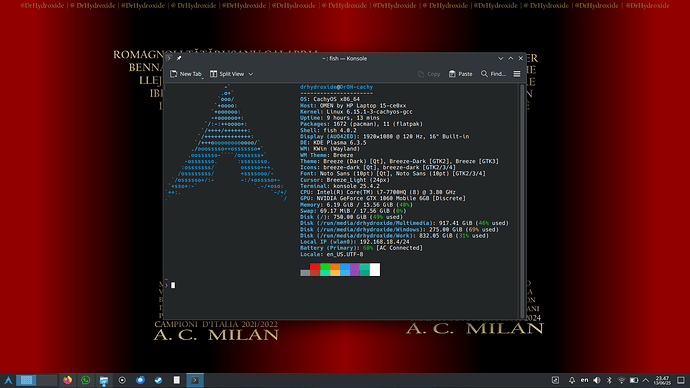Open the white document app in the taskbar
The height and width of the screenshot is (388, 690).
pyautogui.click(x=176, y=380)
